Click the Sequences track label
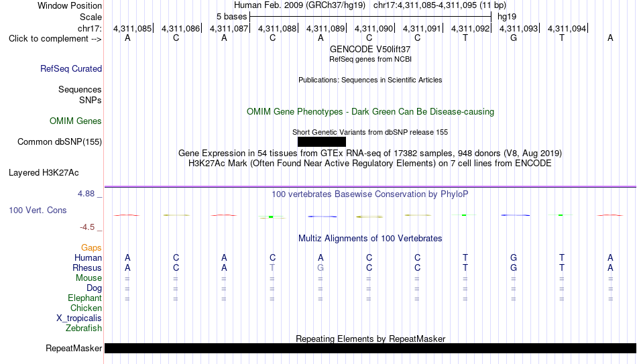This screenshot has width=637, height=364. pos(80,89)
